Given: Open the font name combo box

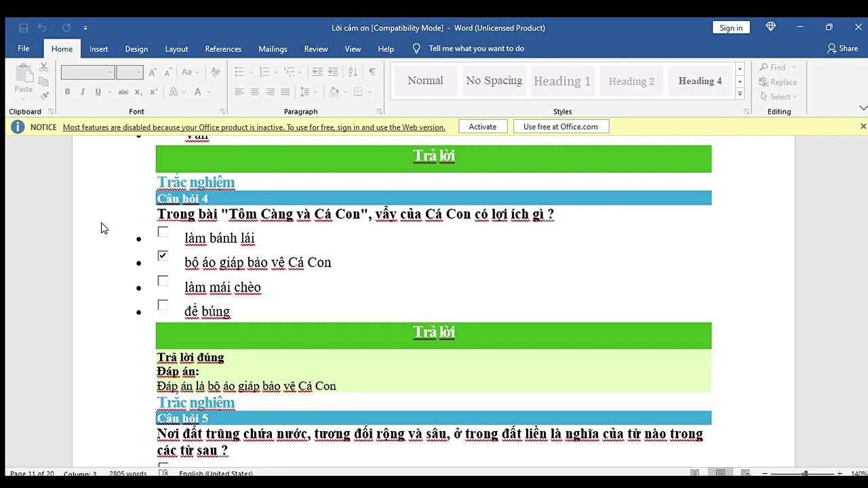Looking at the screenshot, I should pos(87,73).
